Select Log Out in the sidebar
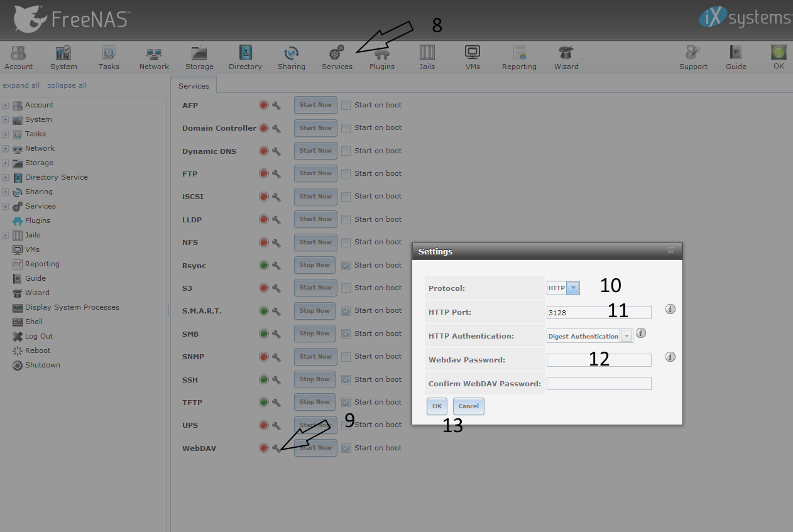 [x=39, y=336]
